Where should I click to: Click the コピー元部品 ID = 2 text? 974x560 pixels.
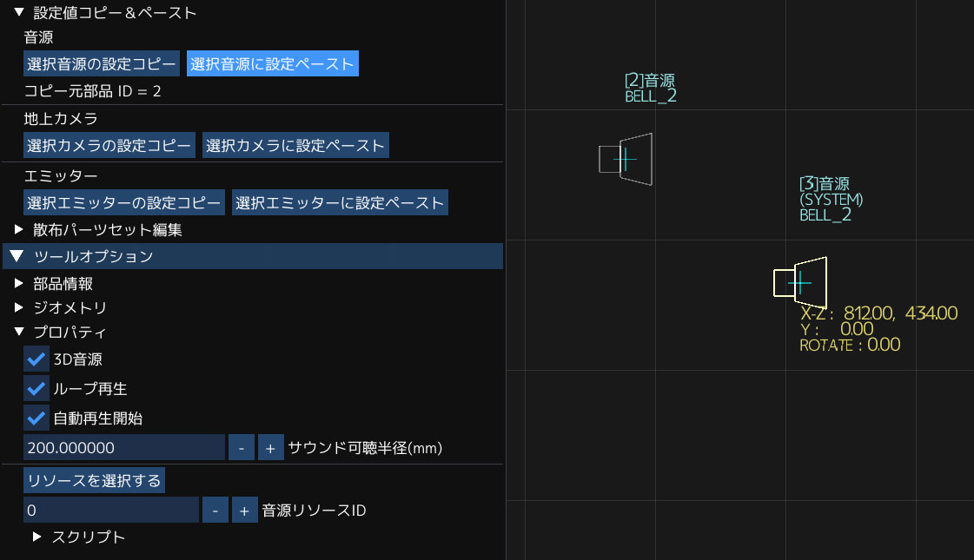point(93,91)
